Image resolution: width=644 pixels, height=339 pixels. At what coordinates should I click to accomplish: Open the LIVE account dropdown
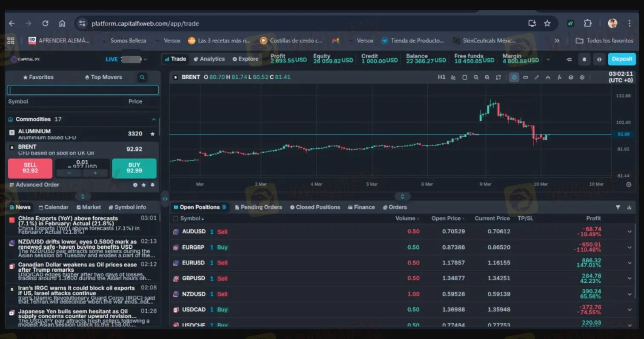click(145, 60)
